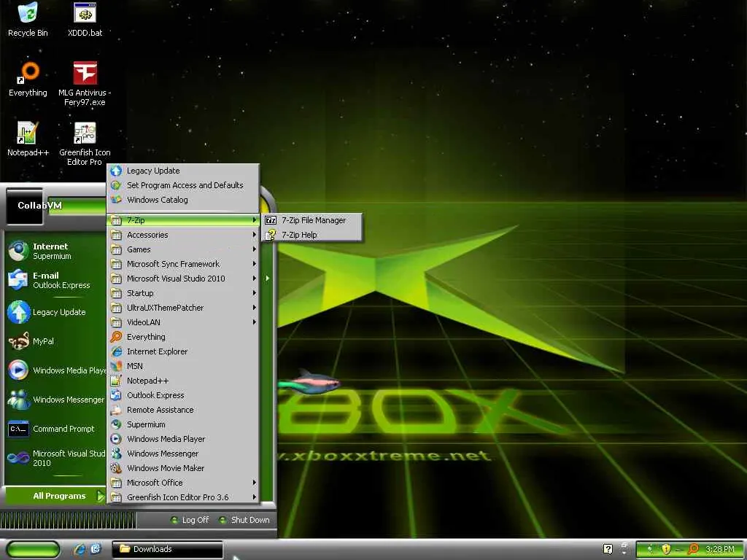Click the Log Off button

click(190, 520)
